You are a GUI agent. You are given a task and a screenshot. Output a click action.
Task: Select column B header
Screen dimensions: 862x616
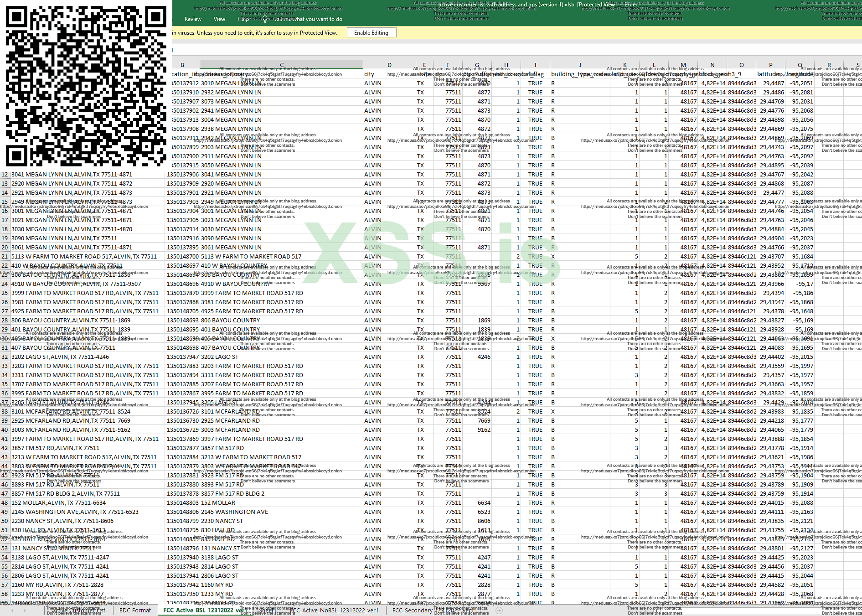tap(182, 65)
